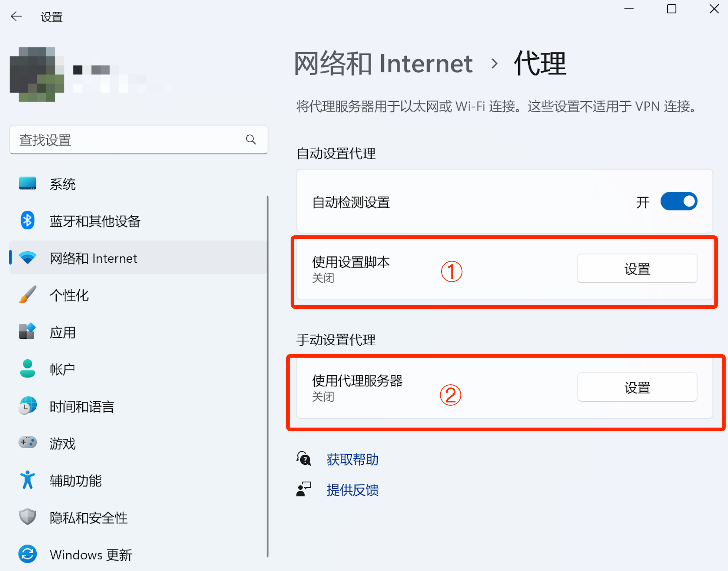The image size is (728, 571).
Task: Click the accessibility figure icon for 辅助功能
Action: 28,480
